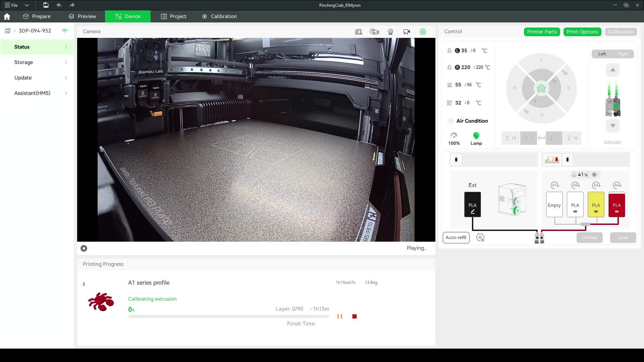Stop the print with red square

[x=355, y=316]
